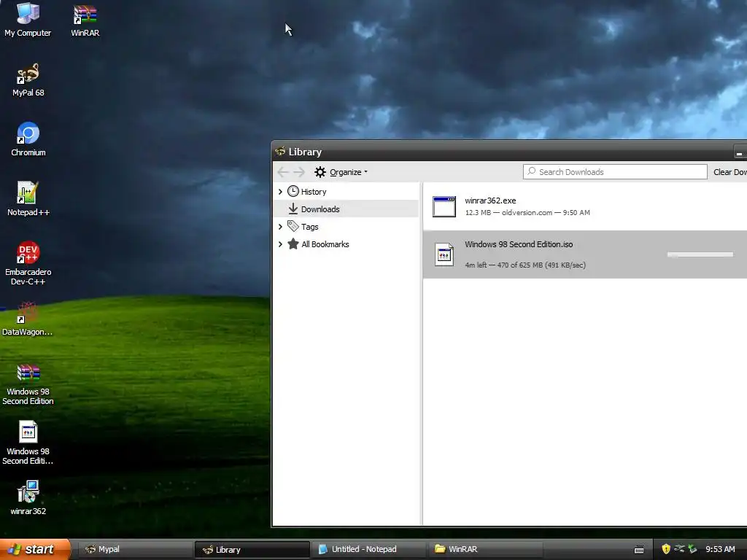Click the winrar362.exe file icon
Image resolution: width=747 pixels, height=560 pixels.
pyautogui.click(x=444, y=206)
